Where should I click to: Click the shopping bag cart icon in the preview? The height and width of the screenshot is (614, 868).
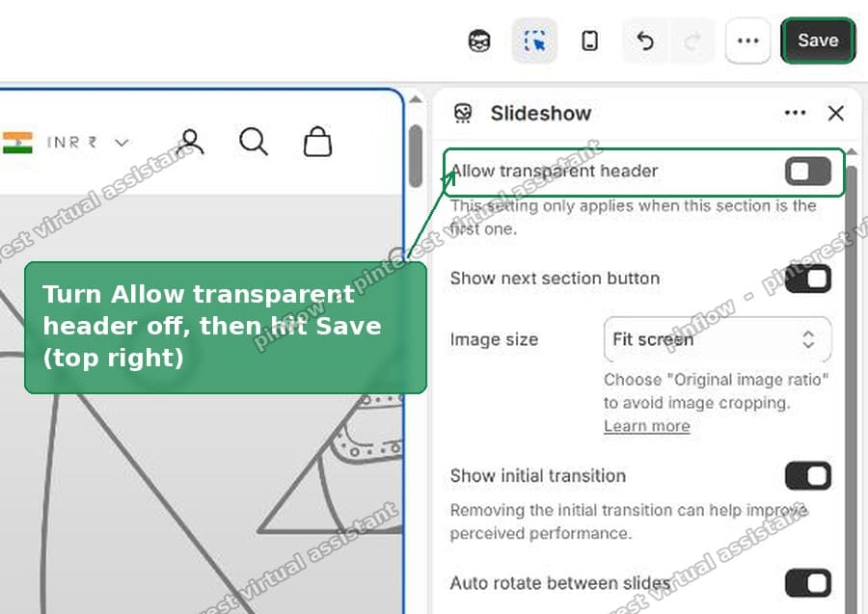[x=317, y=142]
